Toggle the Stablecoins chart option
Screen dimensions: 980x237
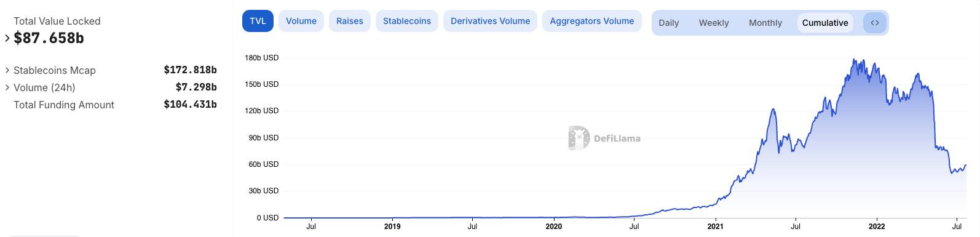[407, 21]
